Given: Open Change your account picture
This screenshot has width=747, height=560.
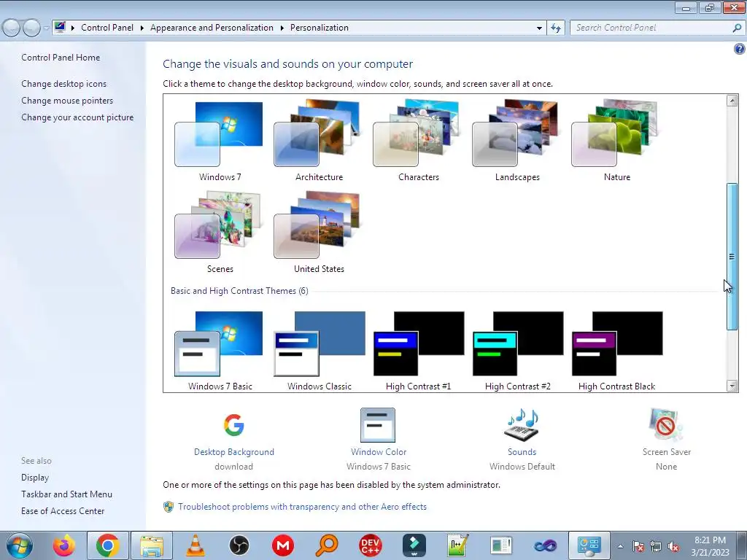Looking at the screenshot, I should [77, 117].
